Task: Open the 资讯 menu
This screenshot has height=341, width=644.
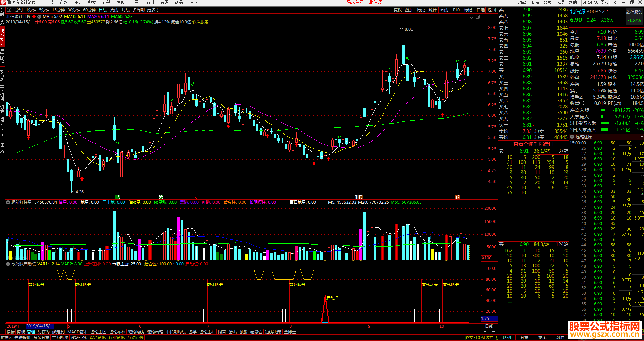Action: [x=78, y=2]
